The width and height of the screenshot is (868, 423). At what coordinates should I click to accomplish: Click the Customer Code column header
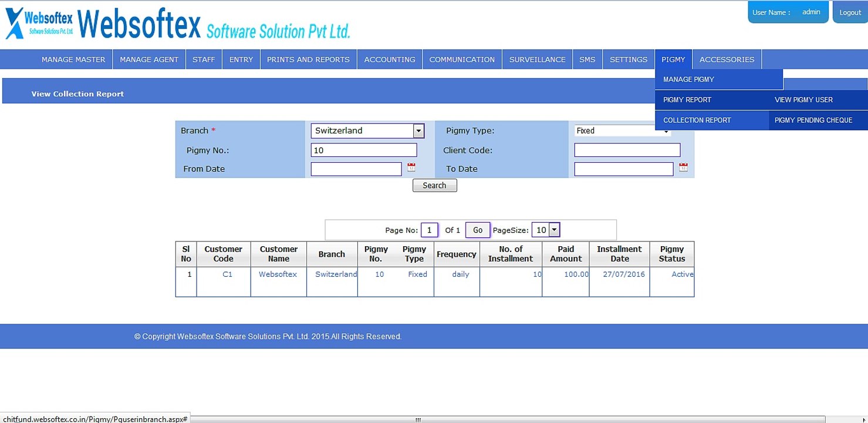(224, 254)
